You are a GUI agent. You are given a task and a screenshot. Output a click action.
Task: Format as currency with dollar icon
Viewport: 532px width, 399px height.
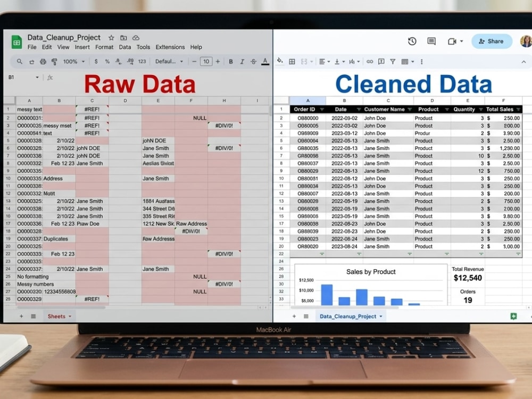pos(96,61)
